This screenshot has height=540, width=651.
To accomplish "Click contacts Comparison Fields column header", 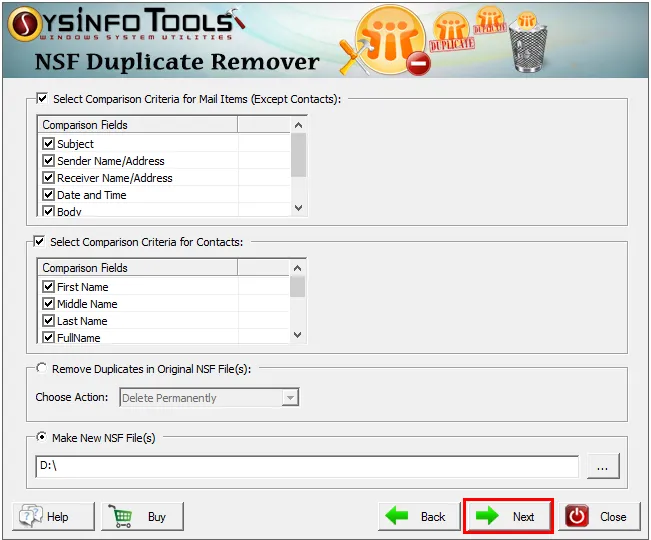I will pos(138,268).
